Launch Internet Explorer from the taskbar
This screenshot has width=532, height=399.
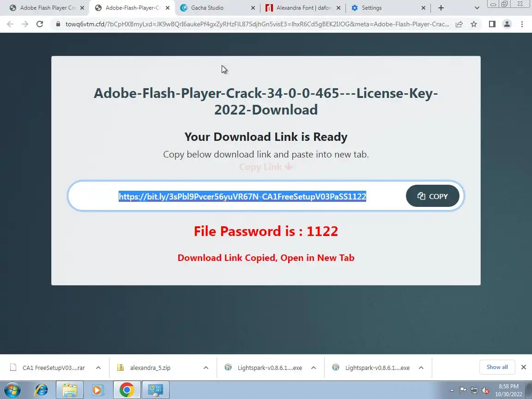41,390
